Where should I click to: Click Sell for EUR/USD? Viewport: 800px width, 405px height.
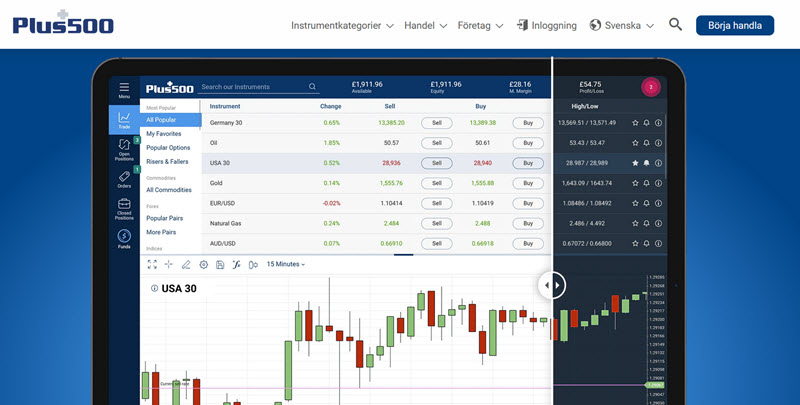pos(437,203)
